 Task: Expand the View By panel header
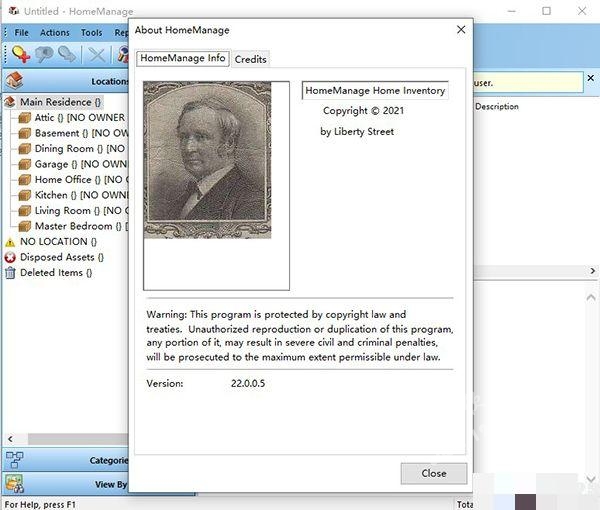[x=65, y=484]
